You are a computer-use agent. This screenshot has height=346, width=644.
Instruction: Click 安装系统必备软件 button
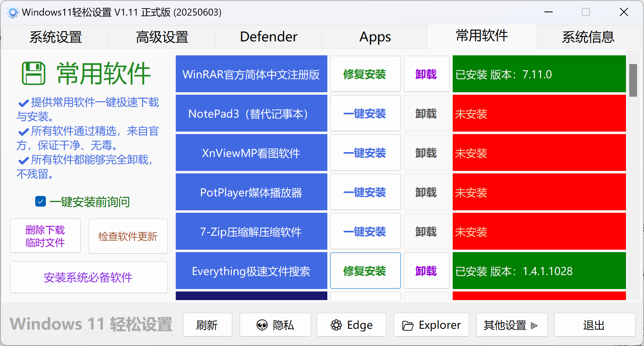[x=89, y=277]
